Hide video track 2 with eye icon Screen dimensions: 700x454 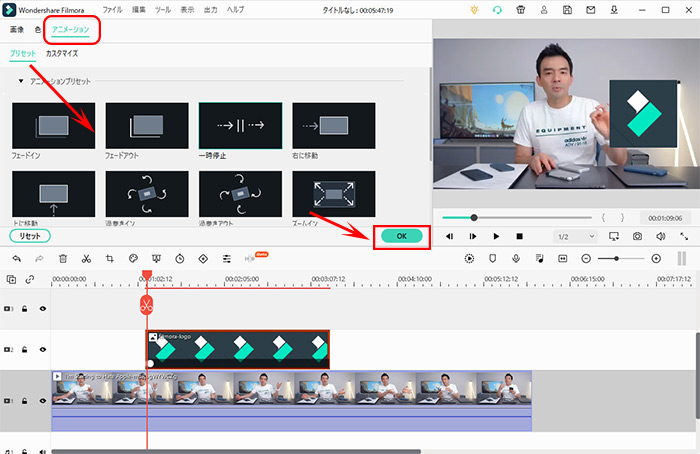tap(43, 350)
